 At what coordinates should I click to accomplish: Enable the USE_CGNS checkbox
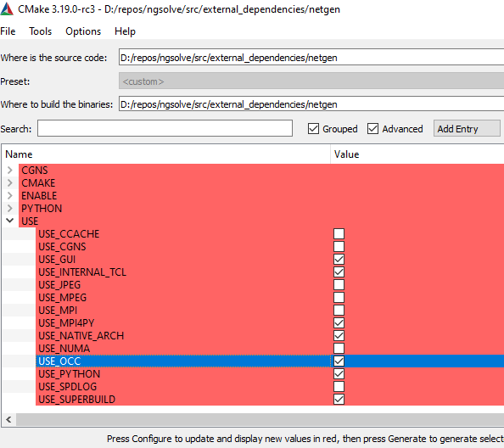339,247
